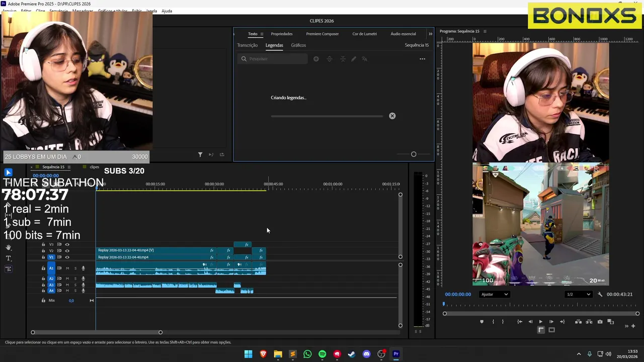Open the Transcrição tab
The image size is (644, 362).
[248, 45]
